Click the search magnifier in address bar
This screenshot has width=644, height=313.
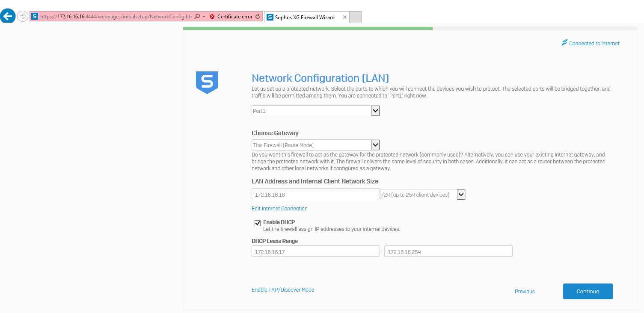(x=197, y=17)
